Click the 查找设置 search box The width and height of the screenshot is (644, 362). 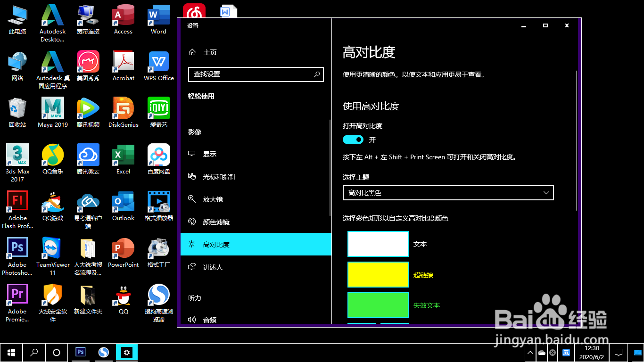point(256,74)
